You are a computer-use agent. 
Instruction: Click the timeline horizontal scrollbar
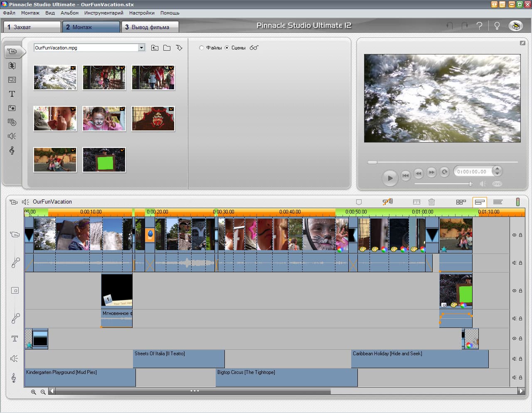[x=193, y=391]
